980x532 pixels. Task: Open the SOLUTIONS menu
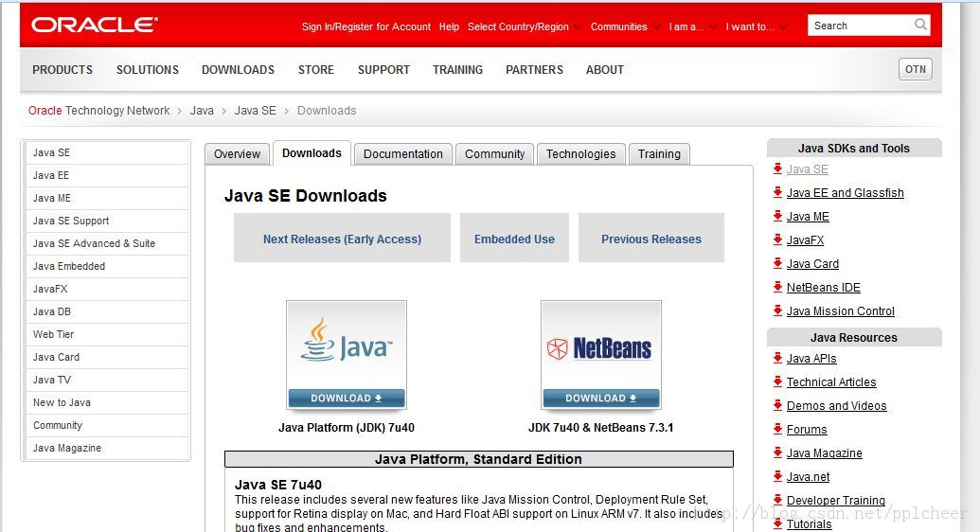148,70
